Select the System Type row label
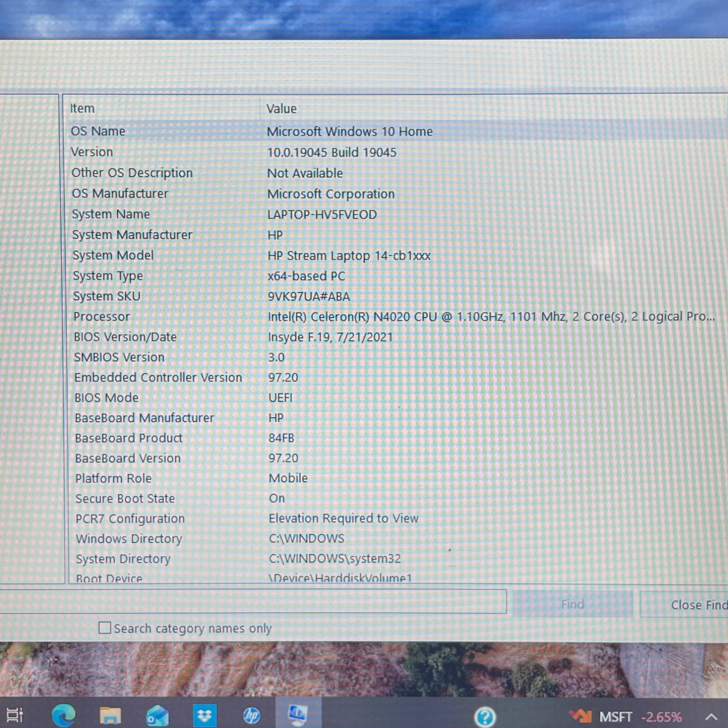This screenshot has height=728, width=728. 108,276
